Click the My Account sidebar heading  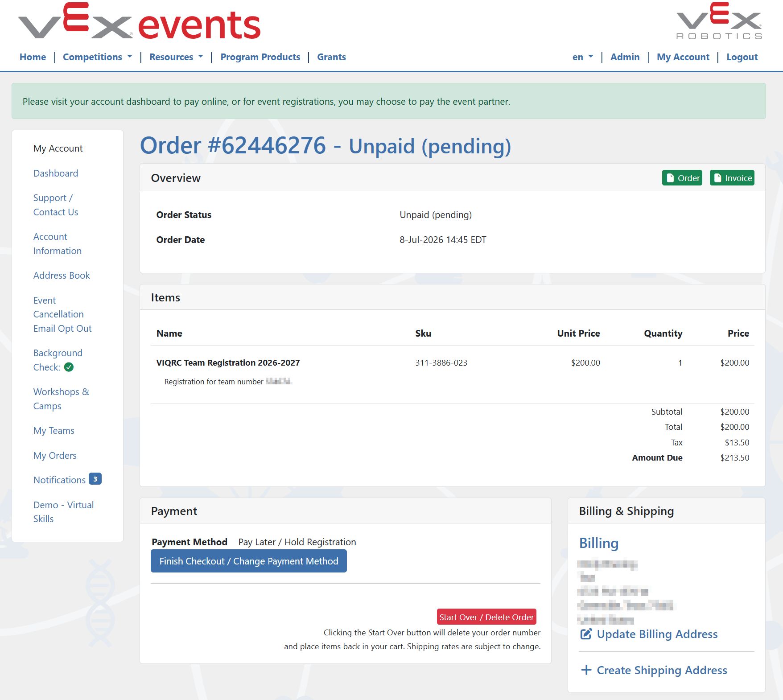[x=58, y=148]
